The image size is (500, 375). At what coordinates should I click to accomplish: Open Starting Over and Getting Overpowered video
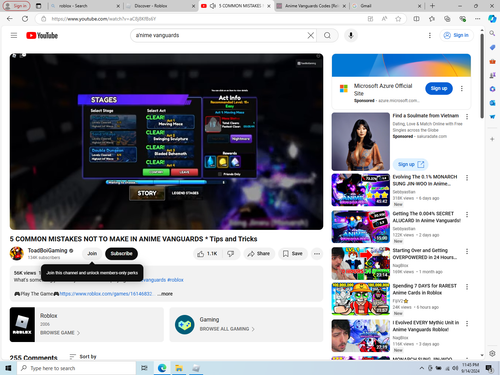pos(361,263)
